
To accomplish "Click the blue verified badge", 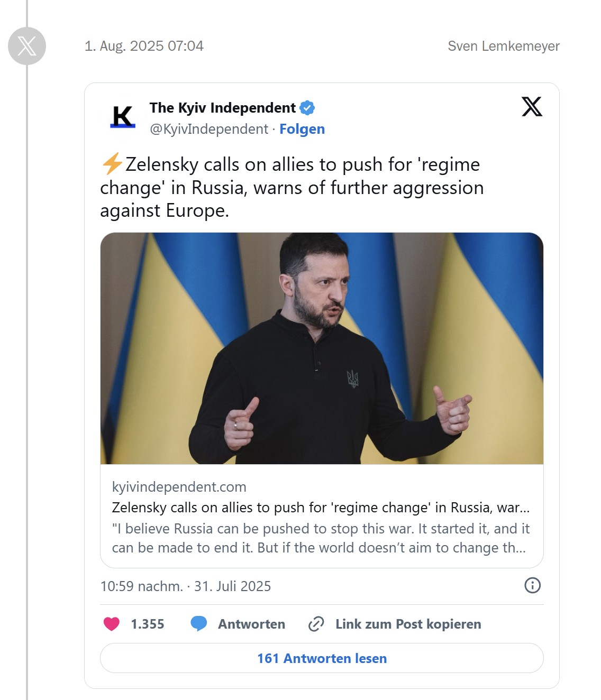I will 307,107.
